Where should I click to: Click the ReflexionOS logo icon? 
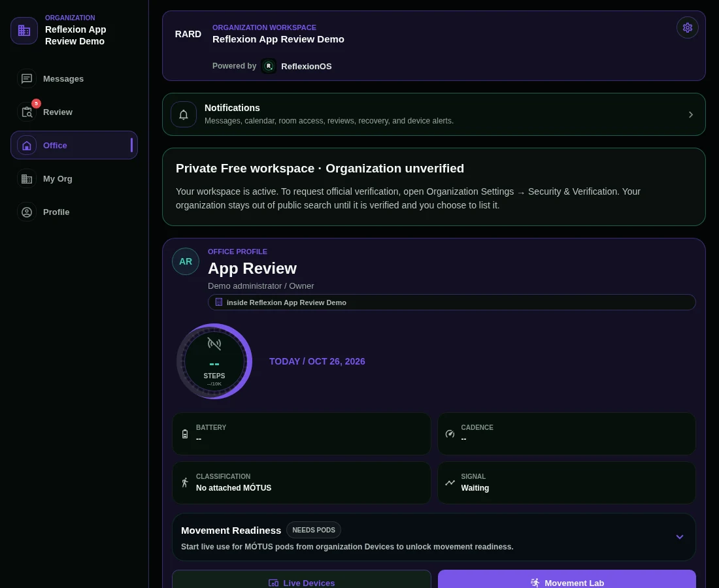pyautogui.click(x=269, y=66)
